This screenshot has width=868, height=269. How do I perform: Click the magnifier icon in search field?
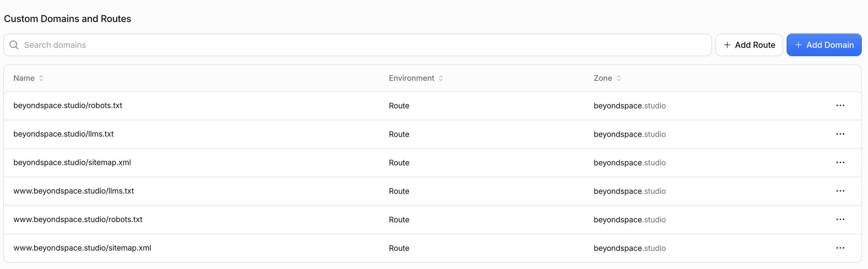[14, 45]
